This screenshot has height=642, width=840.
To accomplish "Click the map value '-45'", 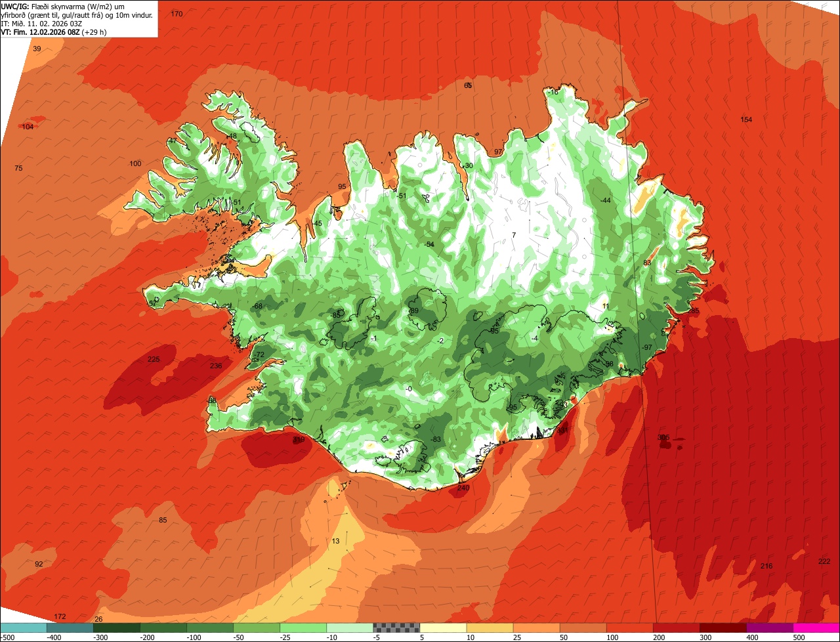I will pyautogui.click(x=317, y=224).
